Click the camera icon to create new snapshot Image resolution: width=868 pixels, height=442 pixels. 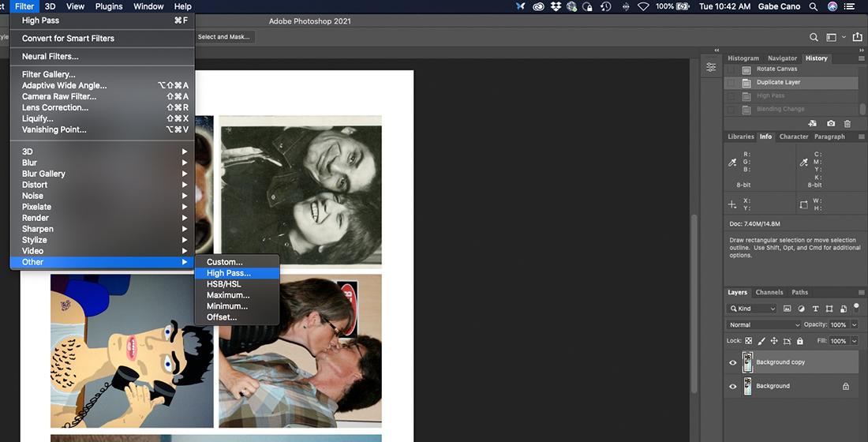point(831,124)
